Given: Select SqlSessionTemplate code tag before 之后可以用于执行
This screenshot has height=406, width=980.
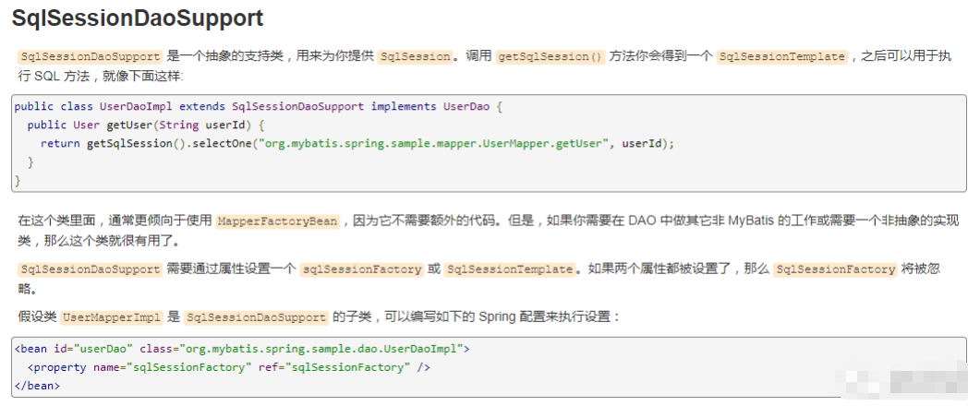Looking at the screenshot, I should pyautogui.click(x=781, y=56).
